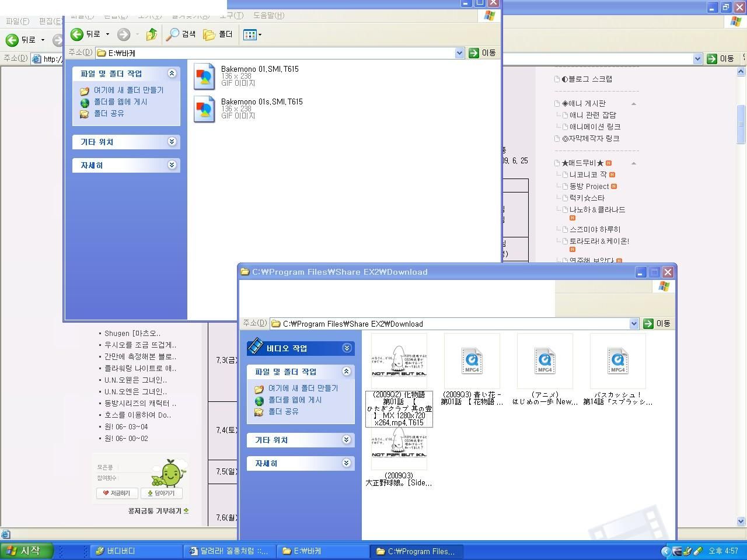Open back history dropdown arrow in E:\바케 window
747x560 pixels.
107,34
